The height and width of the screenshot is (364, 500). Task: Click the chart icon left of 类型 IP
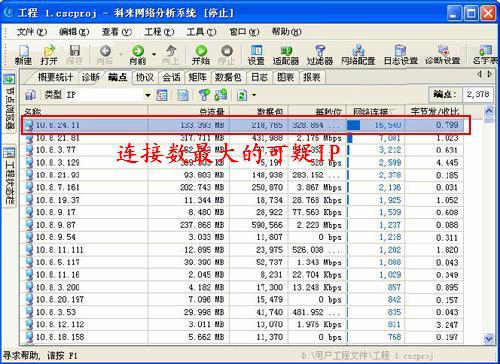pyautogui.click(x=30, y=95)
